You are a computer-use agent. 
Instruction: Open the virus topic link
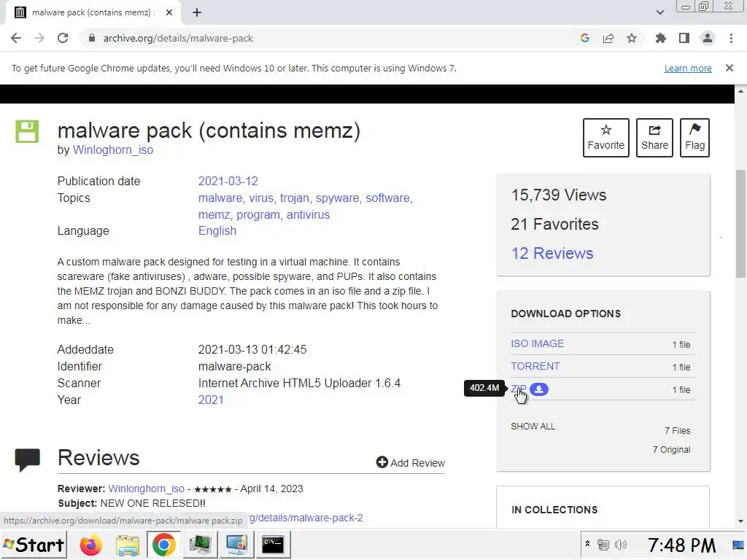click(261, 198)
